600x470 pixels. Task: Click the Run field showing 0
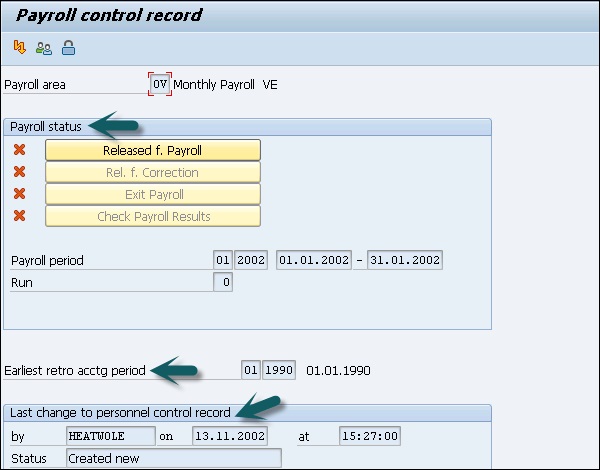pos(223,282)
